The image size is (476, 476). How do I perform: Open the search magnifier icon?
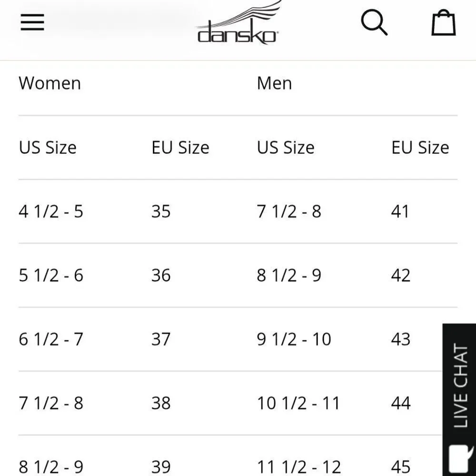[x=374, y=22]
